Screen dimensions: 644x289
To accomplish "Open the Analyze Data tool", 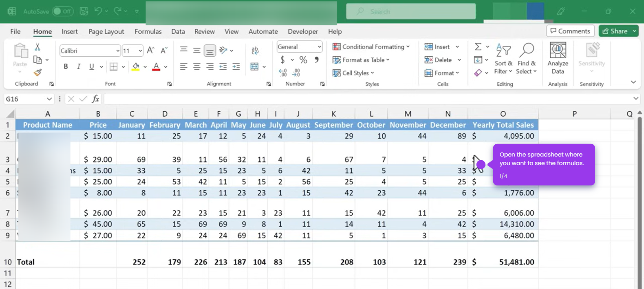I will (558, 58).
